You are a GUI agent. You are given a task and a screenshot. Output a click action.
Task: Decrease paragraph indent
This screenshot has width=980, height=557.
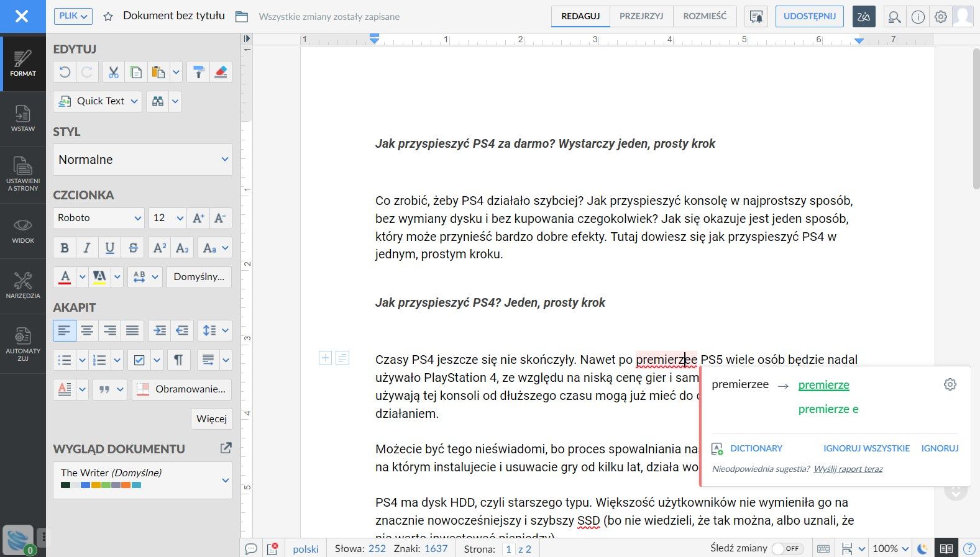click(x=182, y=330)
